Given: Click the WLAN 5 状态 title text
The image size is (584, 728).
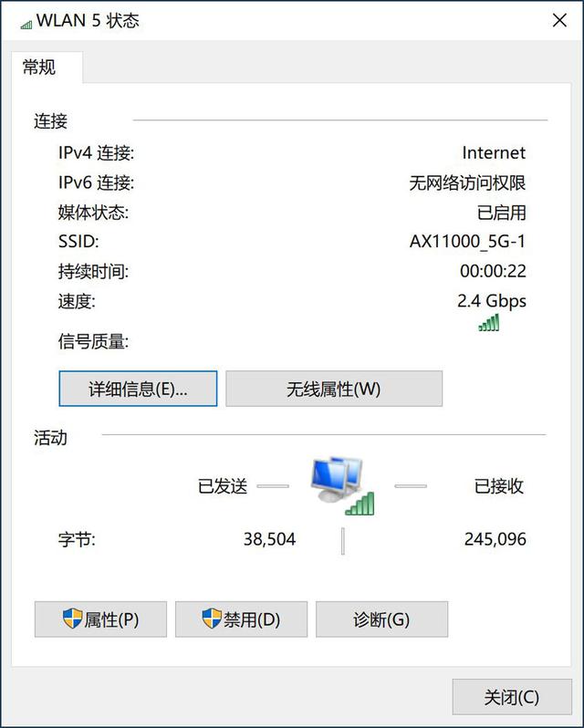Looking at the screenshot, I should 88,21.
